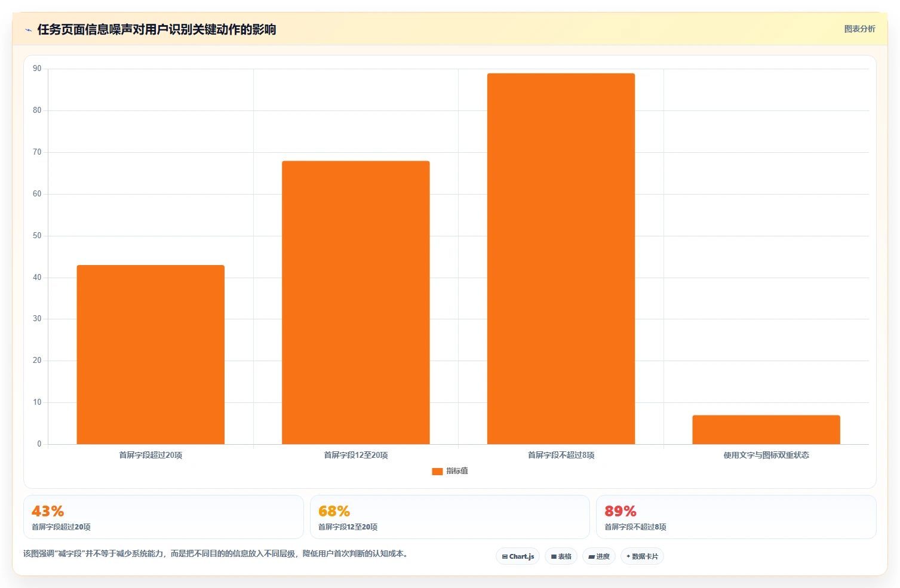900x588 pixels.
Task: Click the y-axis value 90
Action: [x=37, y=69]
